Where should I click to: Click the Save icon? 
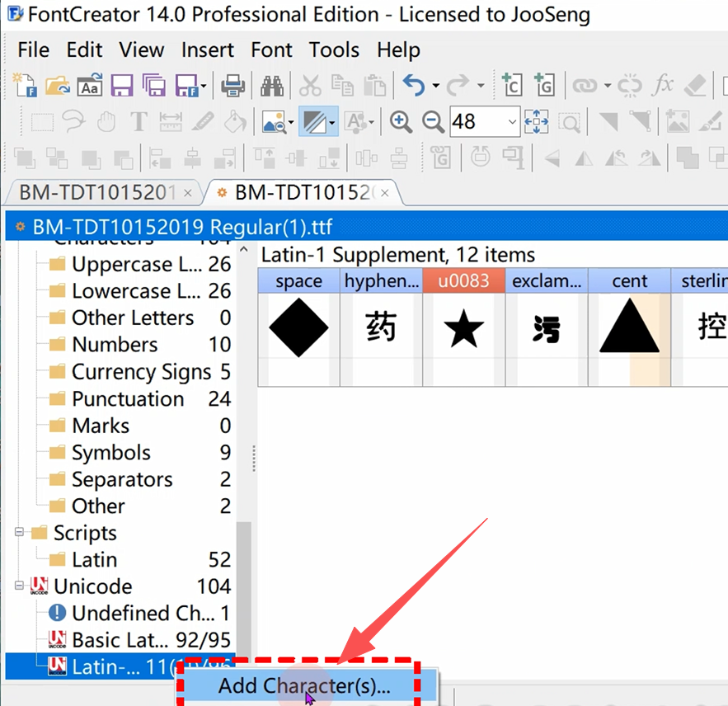pos(122,86)
